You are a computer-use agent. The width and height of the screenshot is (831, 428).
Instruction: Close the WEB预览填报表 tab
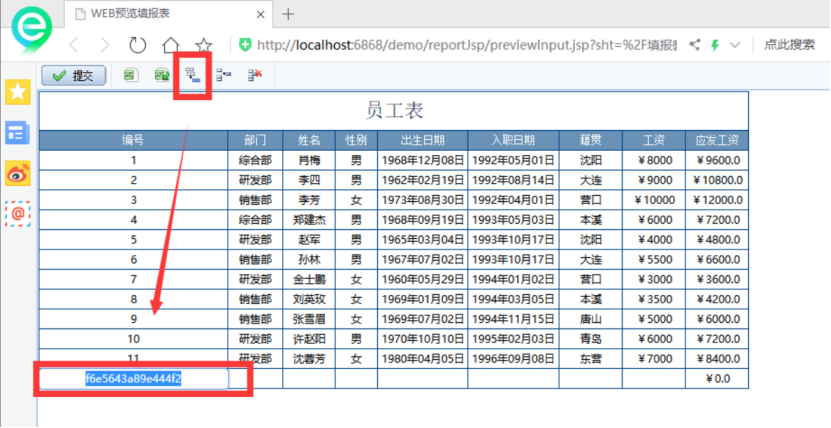click(x=260, y=14)
